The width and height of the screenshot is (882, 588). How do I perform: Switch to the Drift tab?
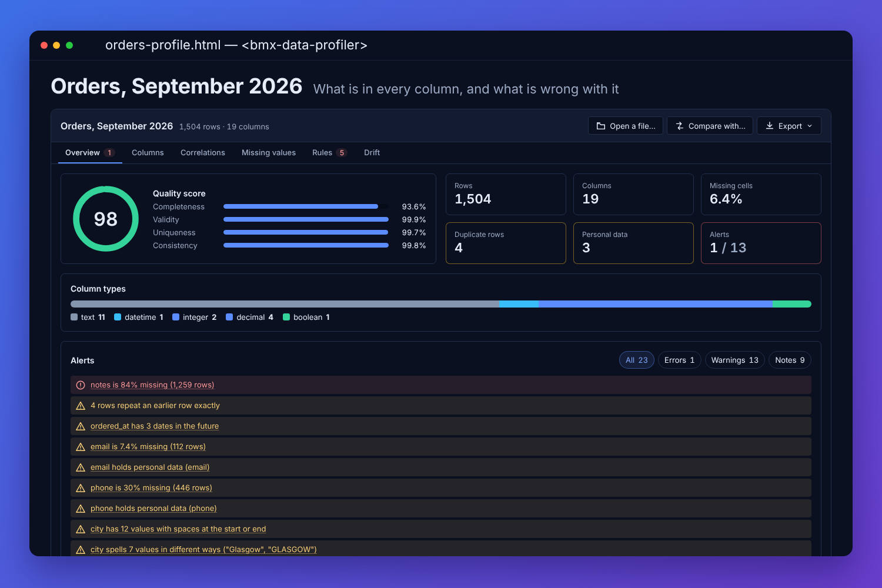pyautogui.click(x=372, y=153)
